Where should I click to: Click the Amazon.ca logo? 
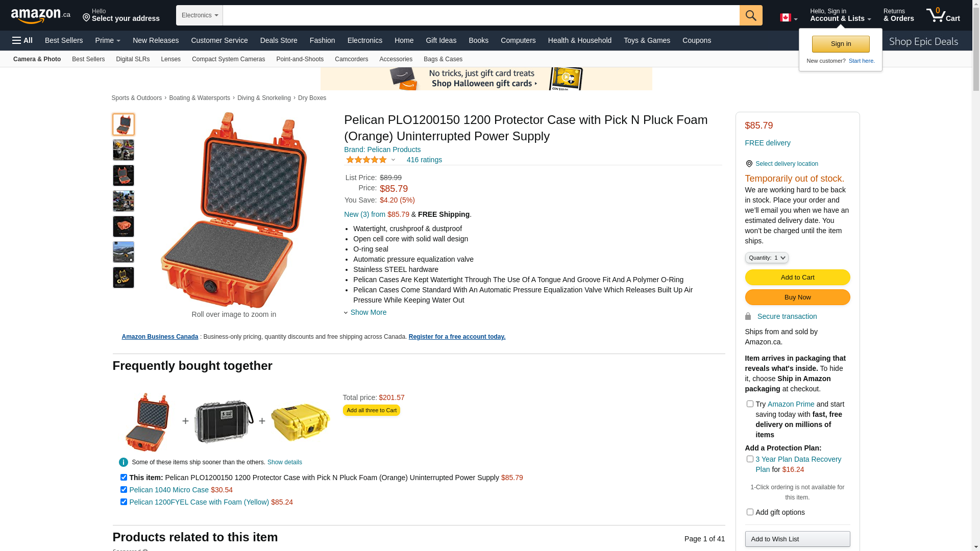coord(40,16)
